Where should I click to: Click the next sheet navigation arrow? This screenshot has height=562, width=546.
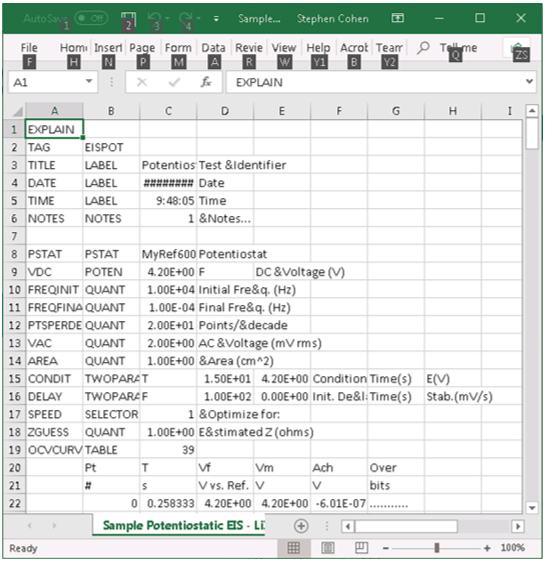(54, 526)
